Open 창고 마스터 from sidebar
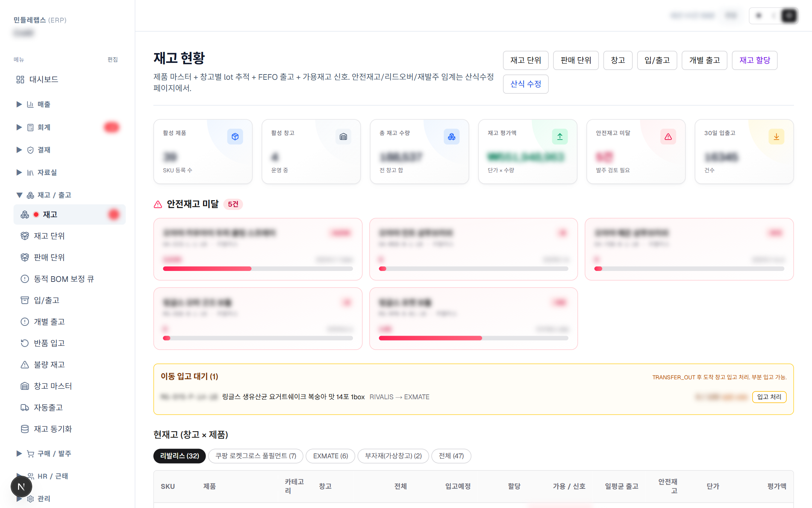The width and height of the screenshot is (812, 508). [70, 386]
